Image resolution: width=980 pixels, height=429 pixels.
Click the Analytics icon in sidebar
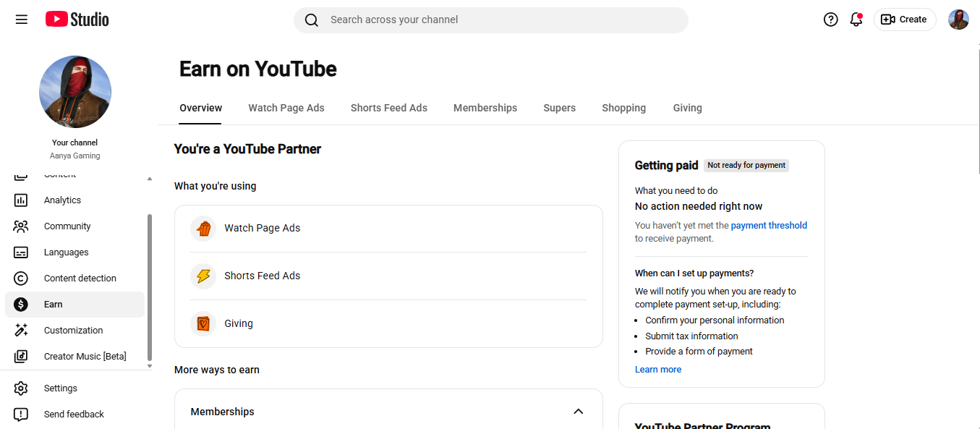(21, 200)
